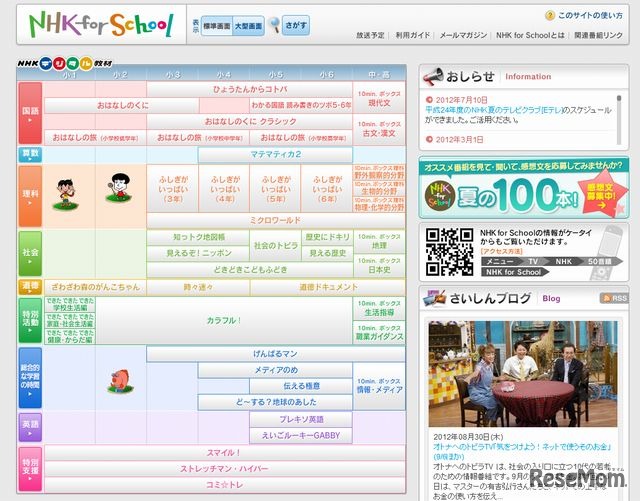This screenshot has height=501, width=640.
Task: Click the NHK for School logo
Action: (x=100, y=24)
